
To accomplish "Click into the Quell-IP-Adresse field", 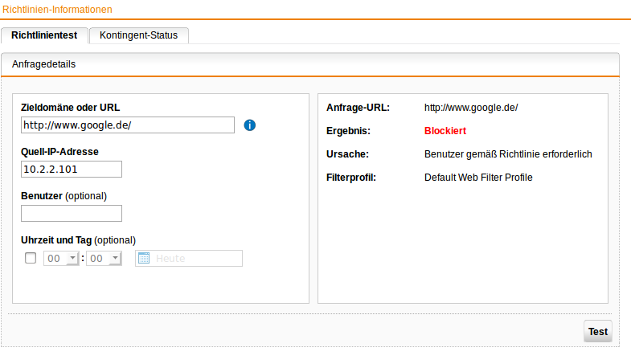I will (72, 170).
